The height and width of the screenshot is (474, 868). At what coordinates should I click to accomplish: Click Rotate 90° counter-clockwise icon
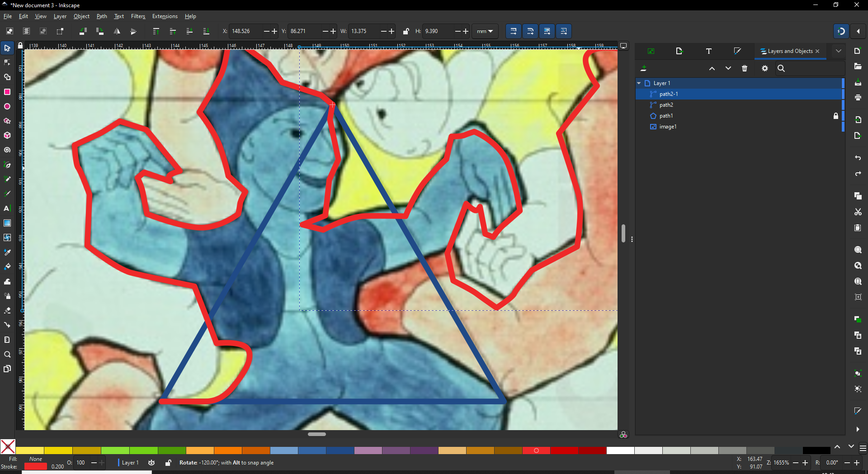(x=83, y=31)
